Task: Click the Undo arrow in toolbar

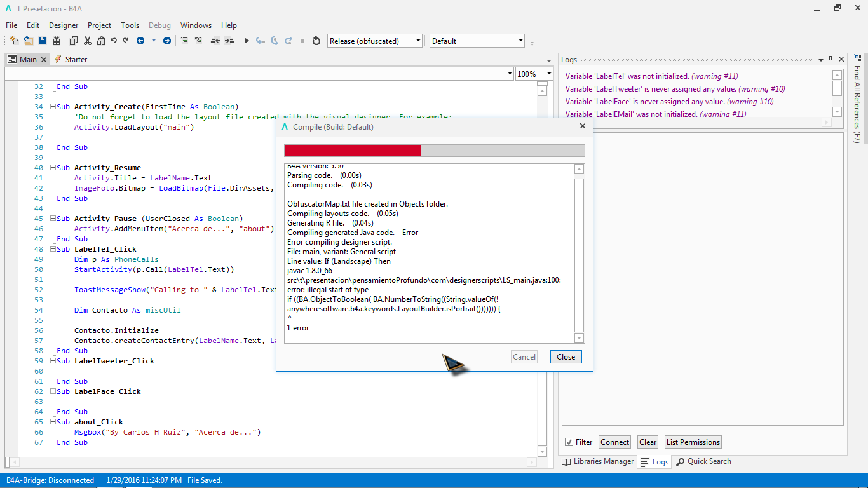Action: point(114,41)
